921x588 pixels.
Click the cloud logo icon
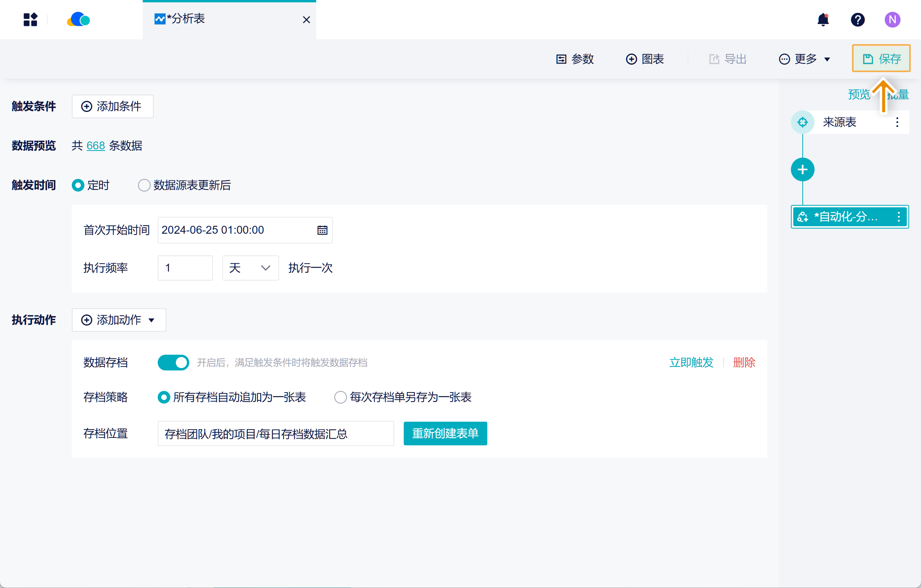78,20
